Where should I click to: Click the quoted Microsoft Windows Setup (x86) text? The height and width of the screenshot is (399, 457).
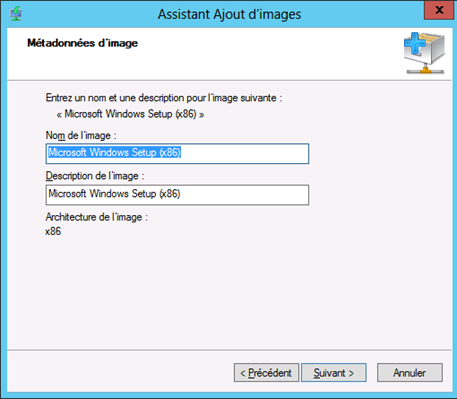point(130,114)
